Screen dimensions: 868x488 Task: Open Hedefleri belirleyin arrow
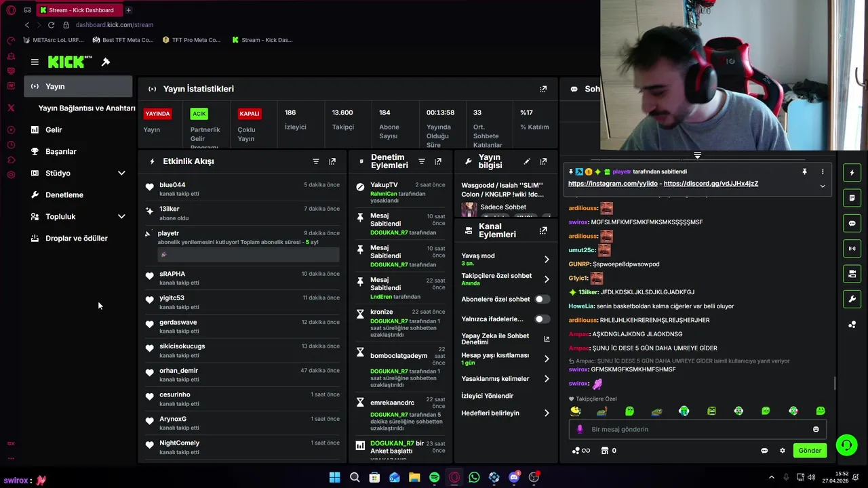click(547, 413)
